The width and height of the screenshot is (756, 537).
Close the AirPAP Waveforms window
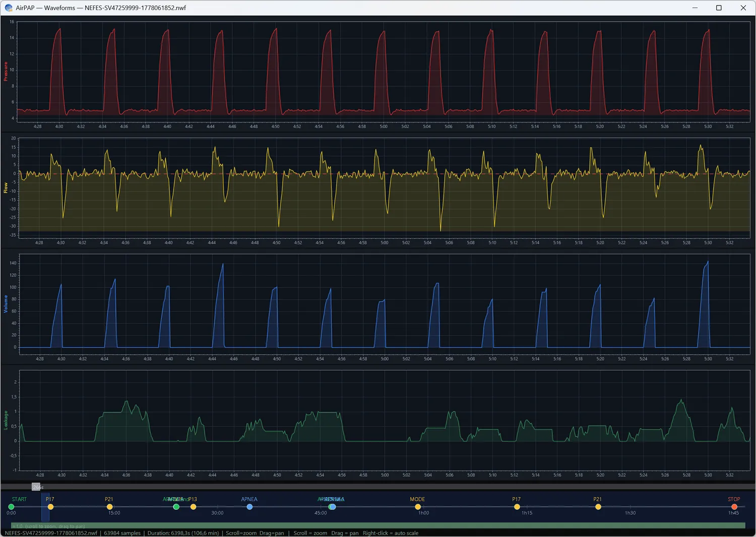743,8
